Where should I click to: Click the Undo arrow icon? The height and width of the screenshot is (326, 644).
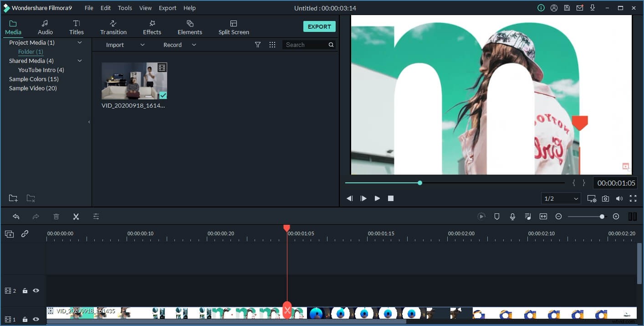tap(17, 216)
